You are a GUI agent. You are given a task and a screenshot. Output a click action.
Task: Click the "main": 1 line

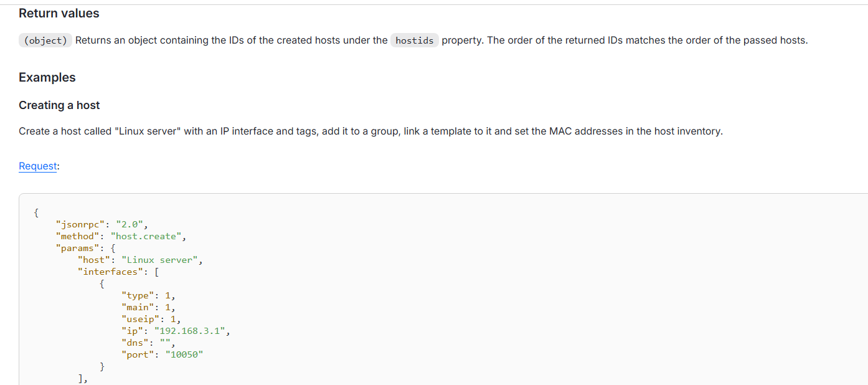[x=148, y=307]
